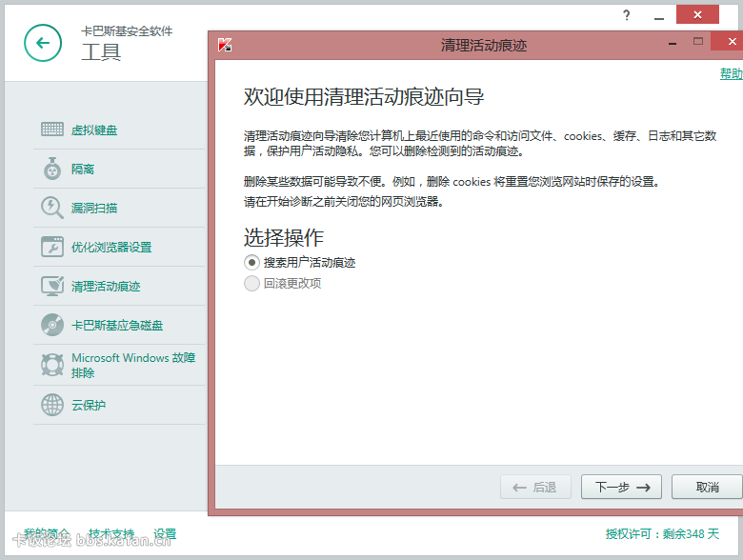Screen dimensions: 743x560
Task: Open the 帮助 help link
Action: pyautogui.click(x=732, y=74)
